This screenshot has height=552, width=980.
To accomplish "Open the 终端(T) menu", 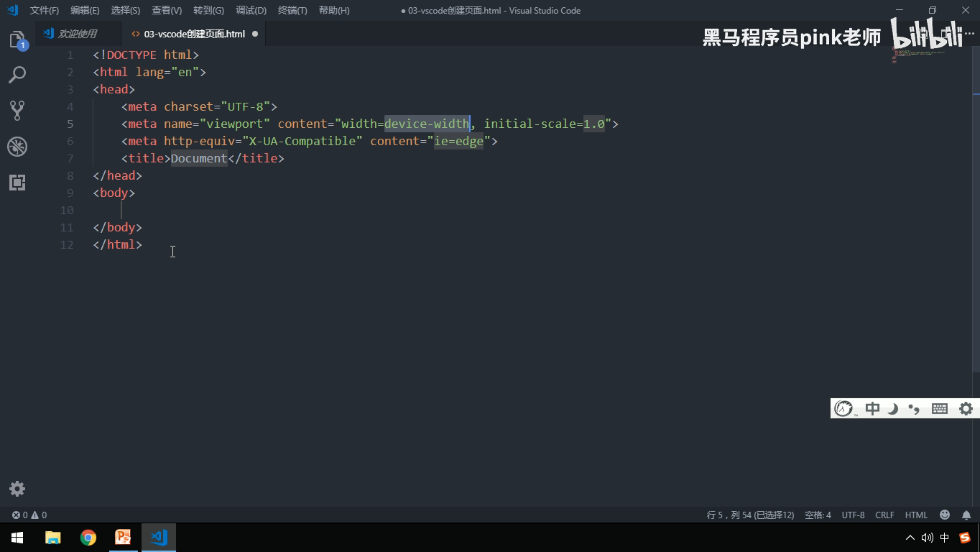I will [x=292, y=10].
